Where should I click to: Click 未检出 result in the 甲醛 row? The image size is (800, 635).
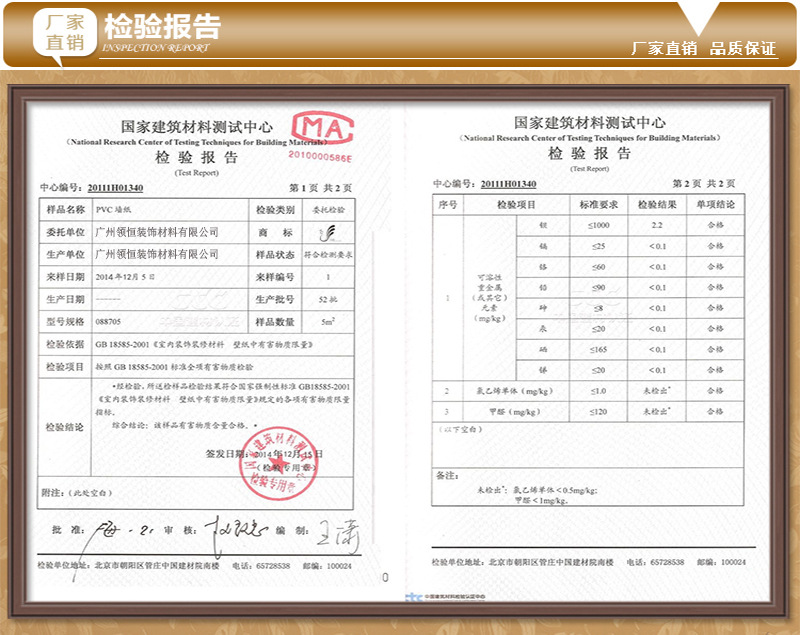(x=657, y=411)
